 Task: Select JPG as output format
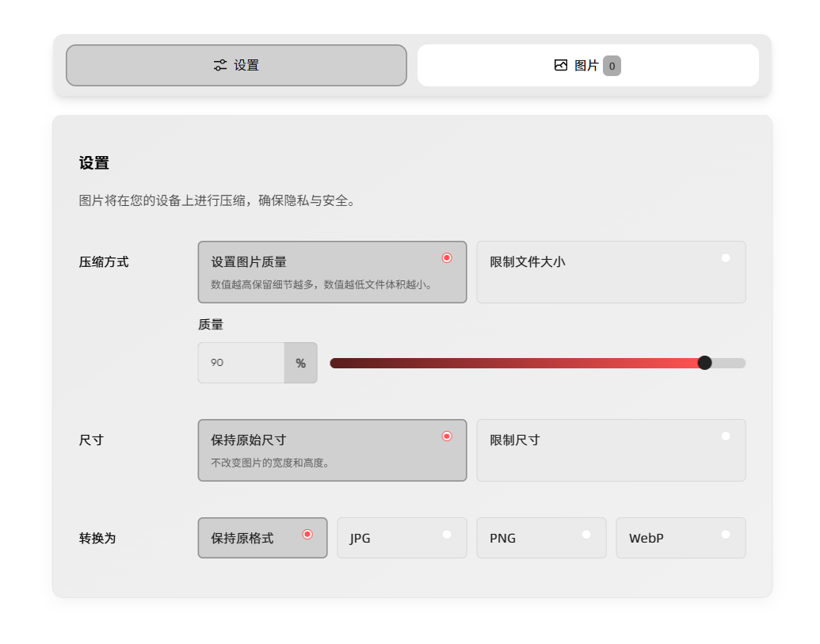(402, 538)
